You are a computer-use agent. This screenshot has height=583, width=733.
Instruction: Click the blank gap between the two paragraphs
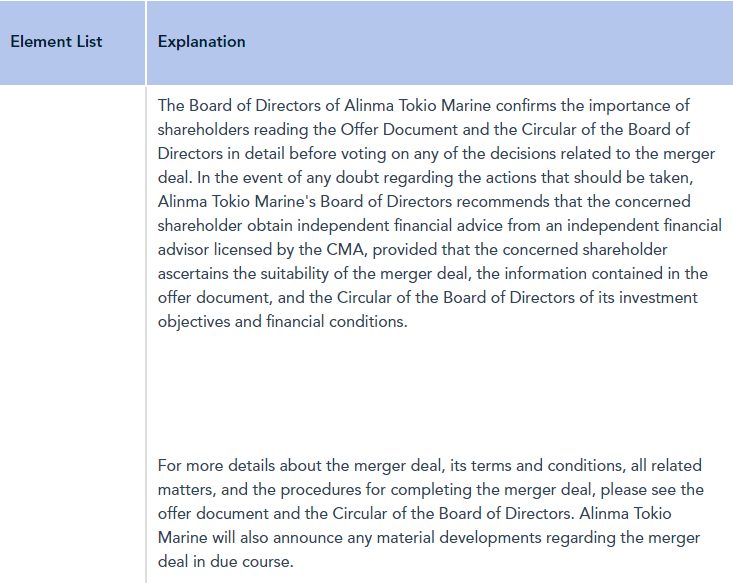tap(439, 394)
